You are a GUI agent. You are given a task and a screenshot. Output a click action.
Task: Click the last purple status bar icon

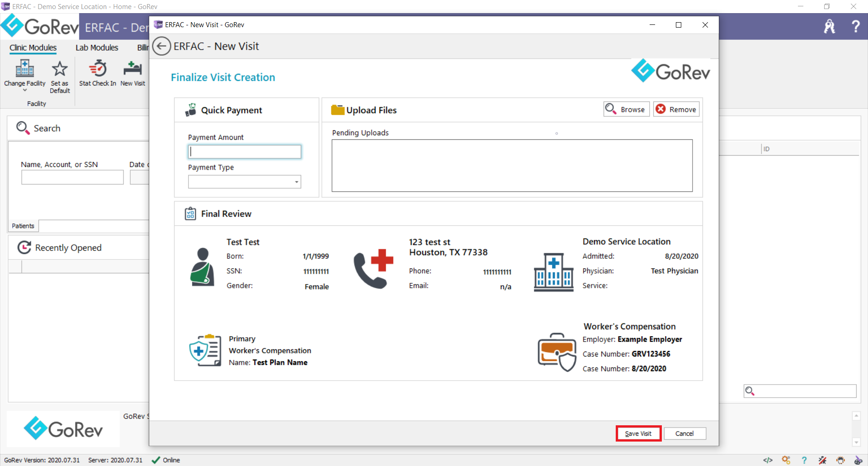coord(858,460)
